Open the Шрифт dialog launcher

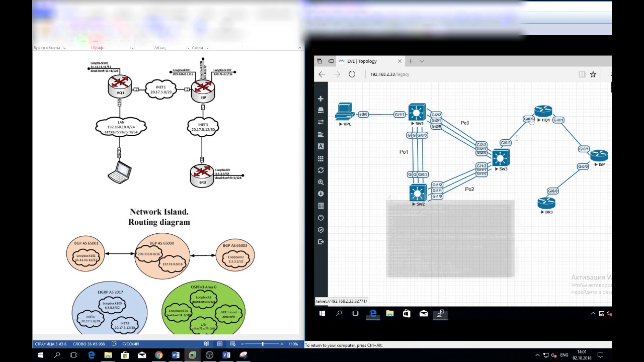(x=132, y=48)
